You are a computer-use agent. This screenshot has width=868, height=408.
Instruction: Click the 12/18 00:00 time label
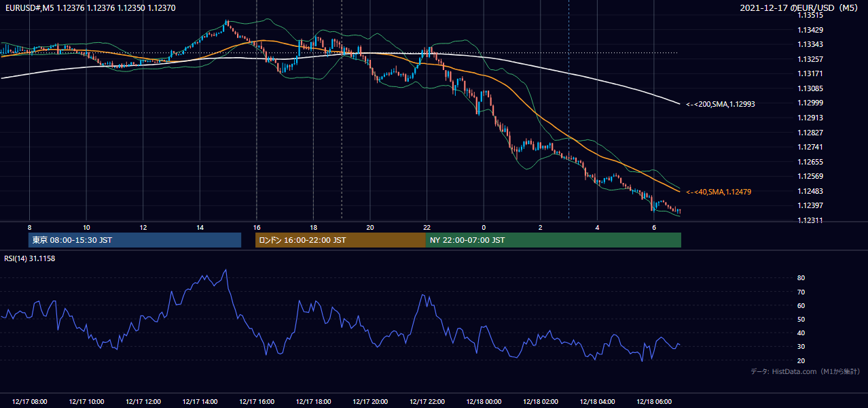(484, 402)
